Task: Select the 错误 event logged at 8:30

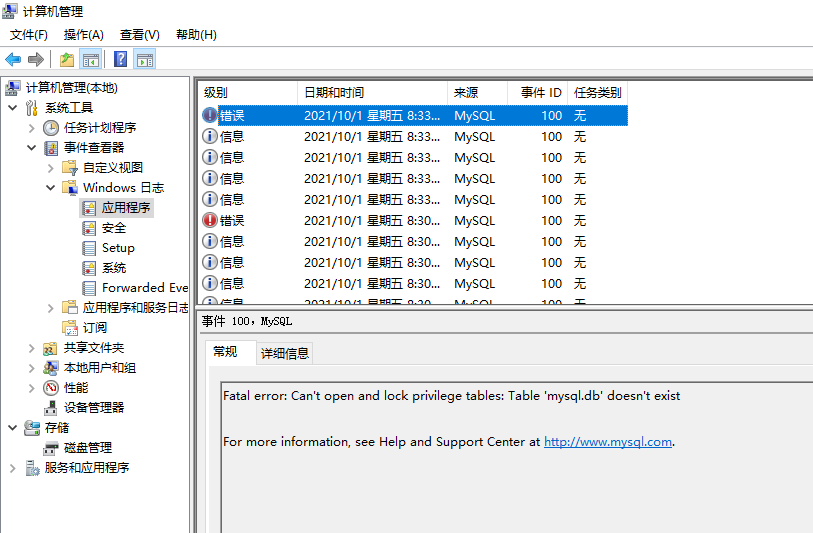Action: pyautogui.click(x=414, y=220)
